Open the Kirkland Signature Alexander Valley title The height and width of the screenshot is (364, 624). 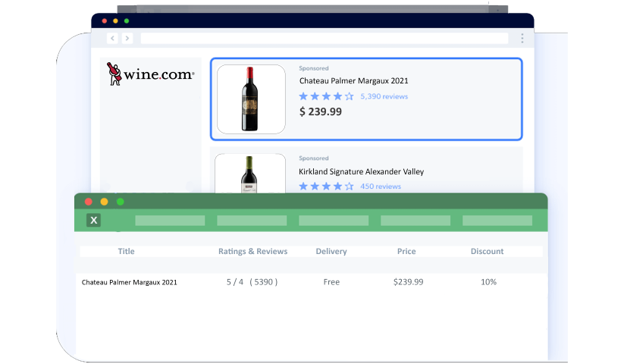(362, 171)
